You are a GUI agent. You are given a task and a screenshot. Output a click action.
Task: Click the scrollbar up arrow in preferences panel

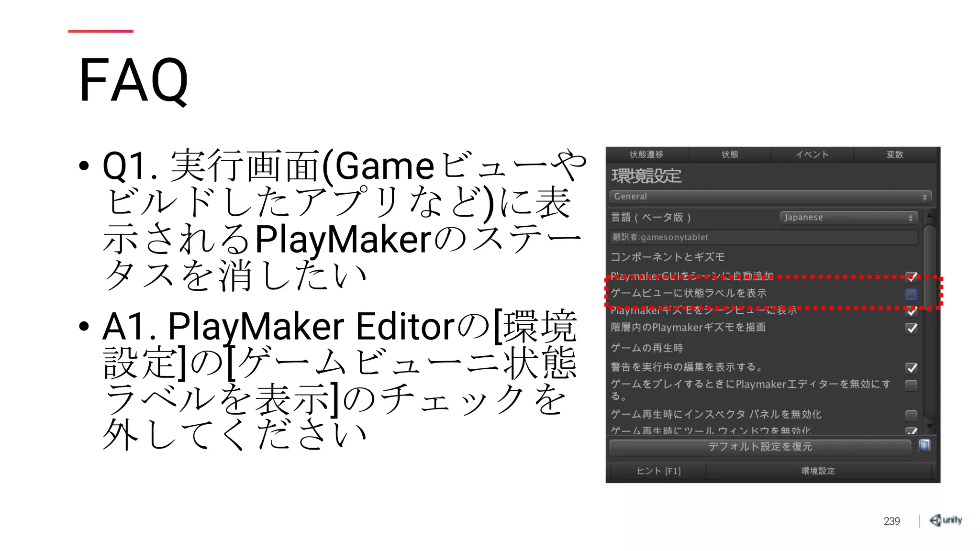929,216
